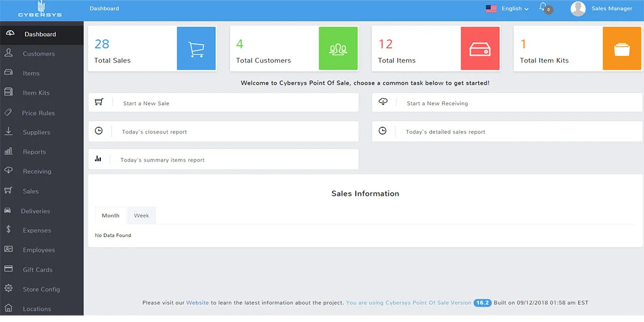Open the English language dropdown
The image size is (644, 322).
click(507, 9)
